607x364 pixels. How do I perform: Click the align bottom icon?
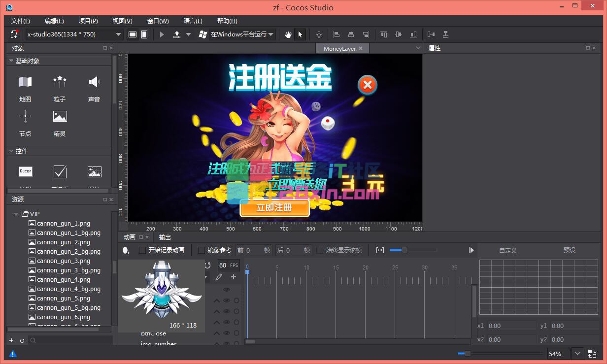tap(413, 34)
